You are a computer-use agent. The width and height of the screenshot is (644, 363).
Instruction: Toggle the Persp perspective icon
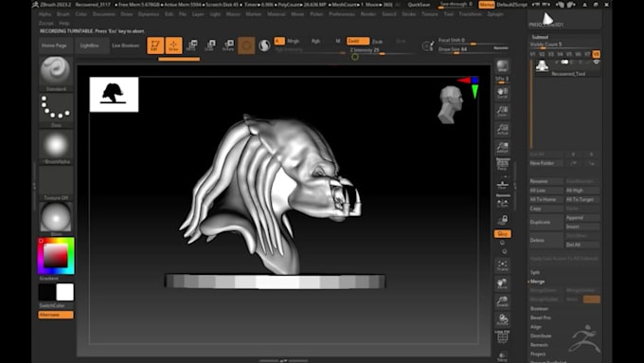point(502,165)
